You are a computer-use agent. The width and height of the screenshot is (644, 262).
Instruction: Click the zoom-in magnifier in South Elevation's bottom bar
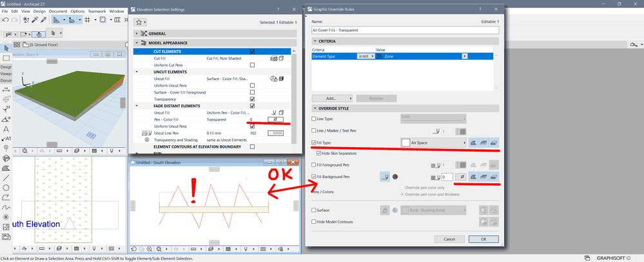(149, 249)
